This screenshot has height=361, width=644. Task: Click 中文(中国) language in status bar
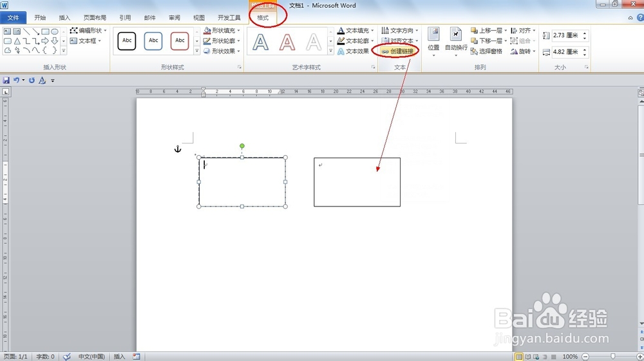(91, 356)
